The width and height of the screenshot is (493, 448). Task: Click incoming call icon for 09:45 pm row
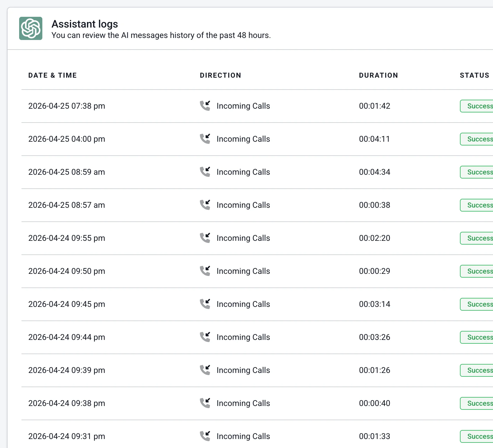click(x=205, y=304)
